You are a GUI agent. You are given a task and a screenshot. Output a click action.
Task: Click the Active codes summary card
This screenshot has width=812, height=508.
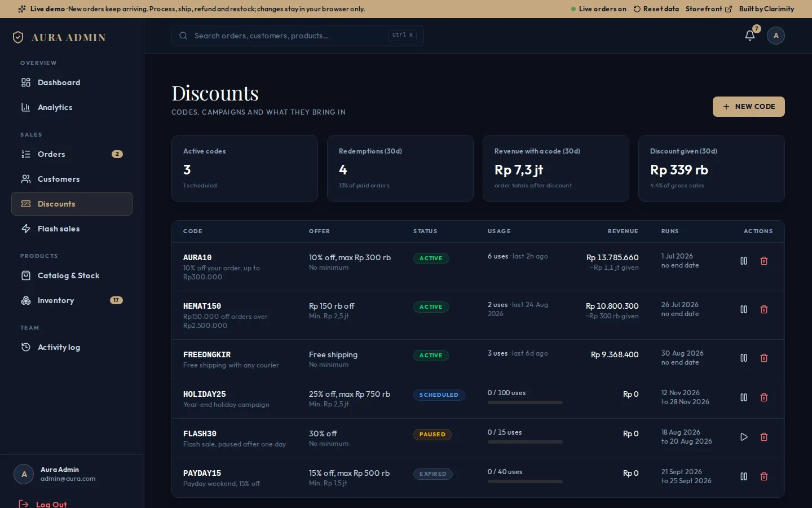point(245,168)
